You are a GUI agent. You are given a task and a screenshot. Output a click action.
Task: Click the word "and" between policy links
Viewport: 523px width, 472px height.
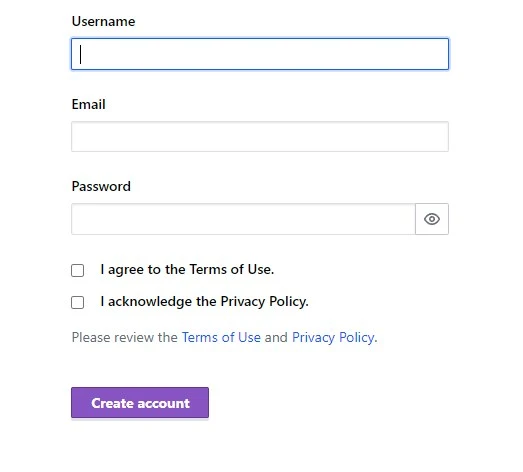pyautogui.click(x=276, y=337)
